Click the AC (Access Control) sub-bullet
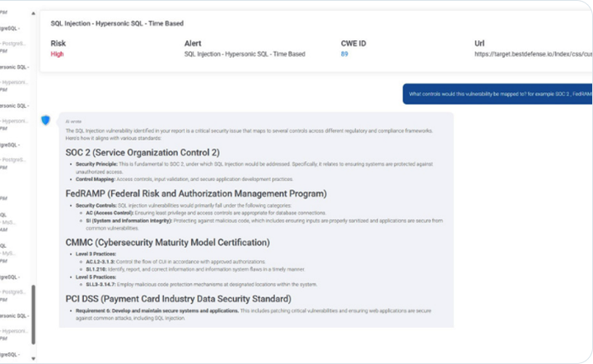 pos(206,213)
